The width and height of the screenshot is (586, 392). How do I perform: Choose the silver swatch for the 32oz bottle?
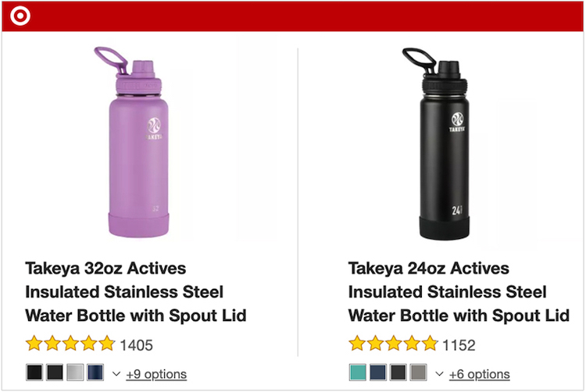[75, 372]
